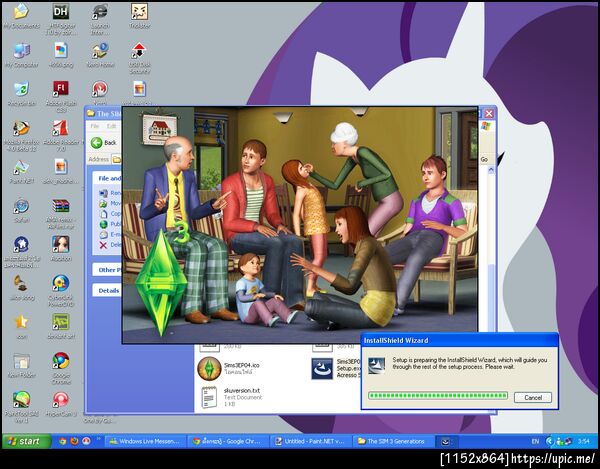Expand the Details panel in Explorer
This screenshot has height=469, width=600.
pos(107,291)
